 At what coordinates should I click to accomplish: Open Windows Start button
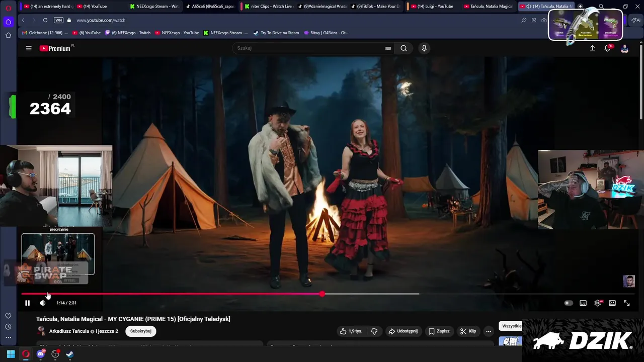[11, 354]
